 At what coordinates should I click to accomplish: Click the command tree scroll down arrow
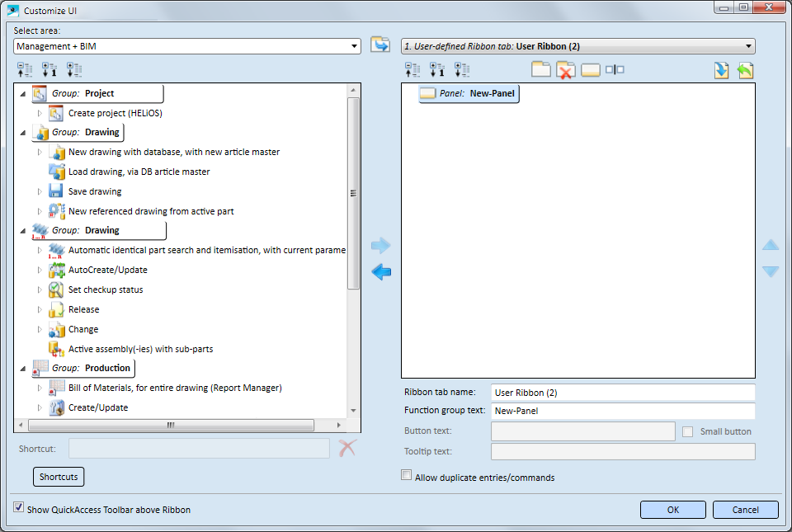[353, 411]
